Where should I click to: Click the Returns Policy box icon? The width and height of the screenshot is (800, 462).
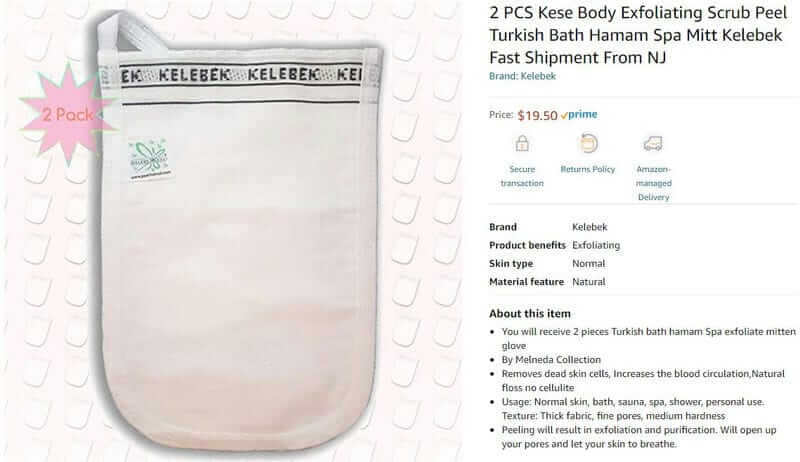588,143
